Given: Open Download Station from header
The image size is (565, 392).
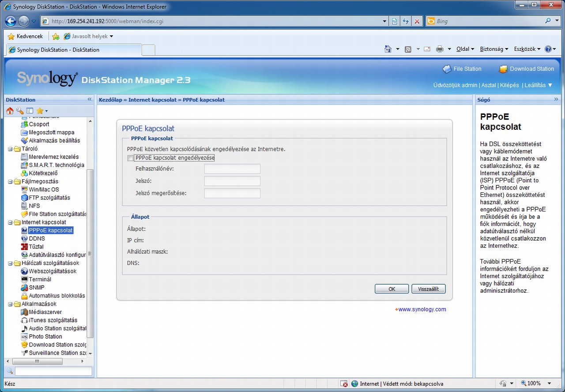Looking at the screenshot, I should [x=527, y=69].
